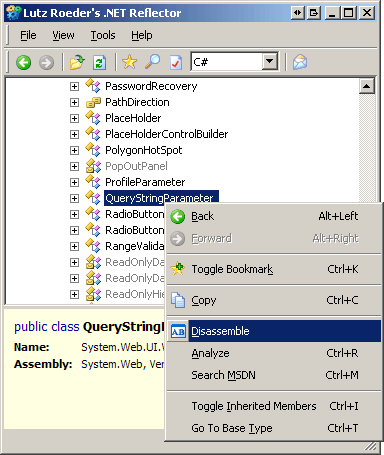384x455 pixels.
Task: Choose Toggle Inherited Members
Action: [x=274, y=406]
